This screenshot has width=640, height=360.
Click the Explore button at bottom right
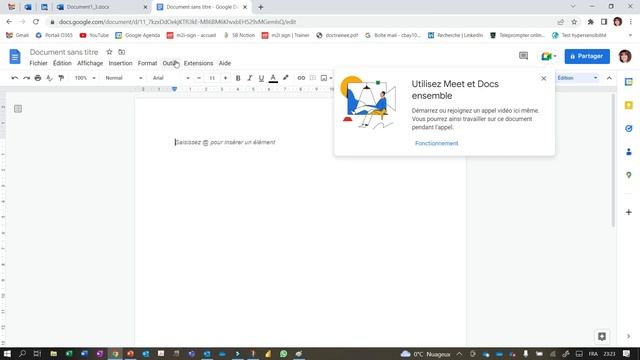tap(602, 336)
